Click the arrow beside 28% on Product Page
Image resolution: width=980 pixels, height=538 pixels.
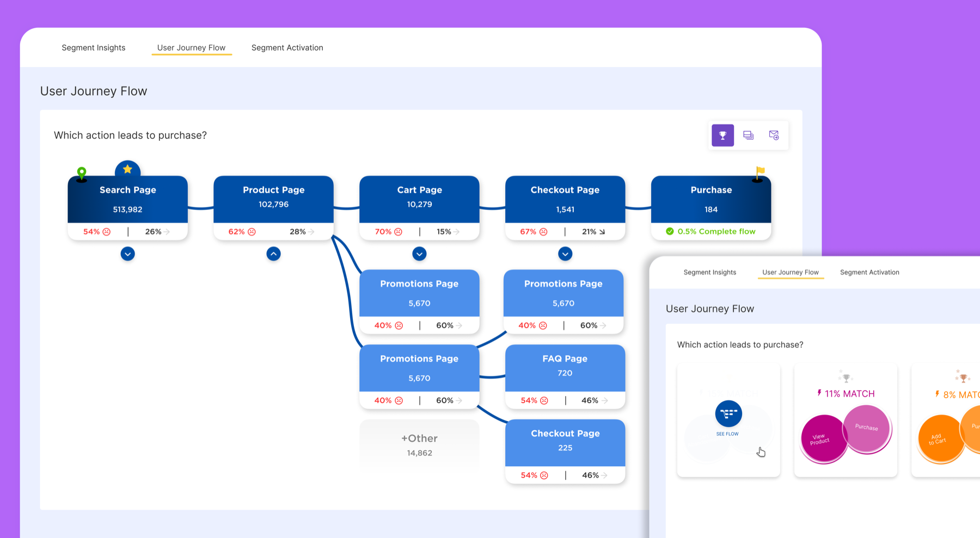pos(311,232)
